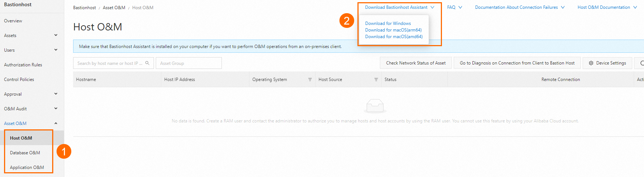Viewport: 644px width, 177px height.
Task: Open Host O&M Documentation dropdown
Action: [607, 7]
